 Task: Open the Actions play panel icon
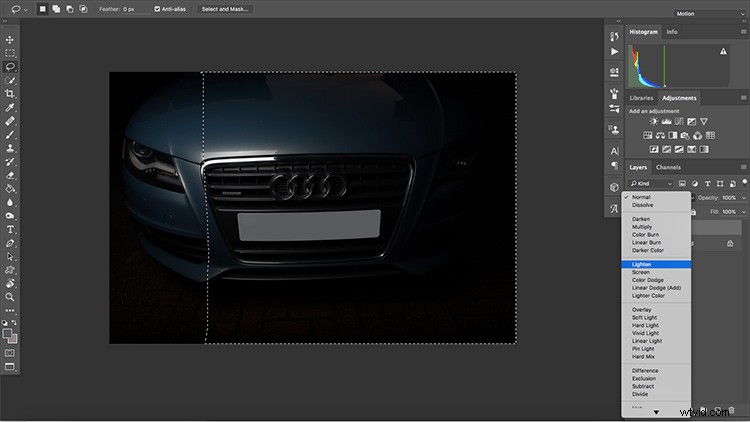614,52
